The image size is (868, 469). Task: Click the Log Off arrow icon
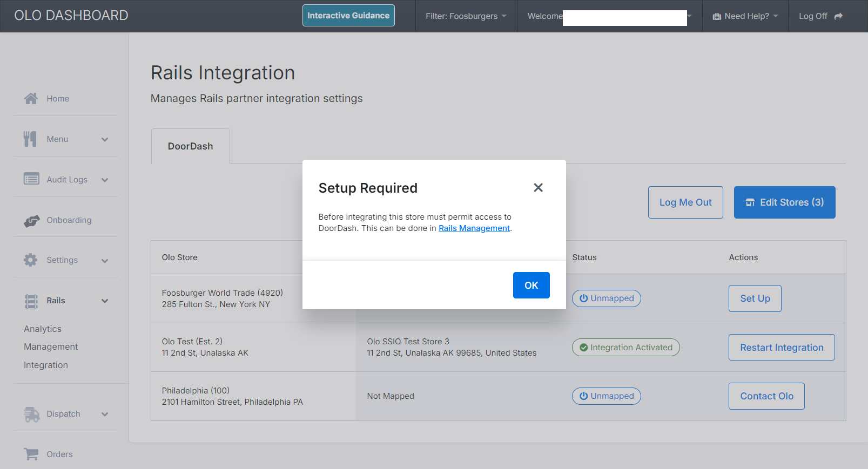838,16
